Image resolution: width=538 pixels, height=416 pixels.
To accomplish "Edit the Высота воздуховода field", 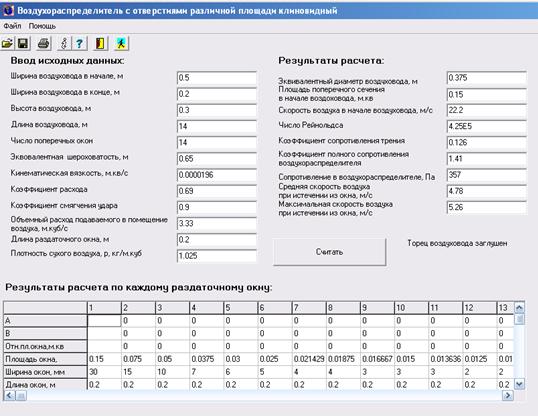I will [217, 110].
